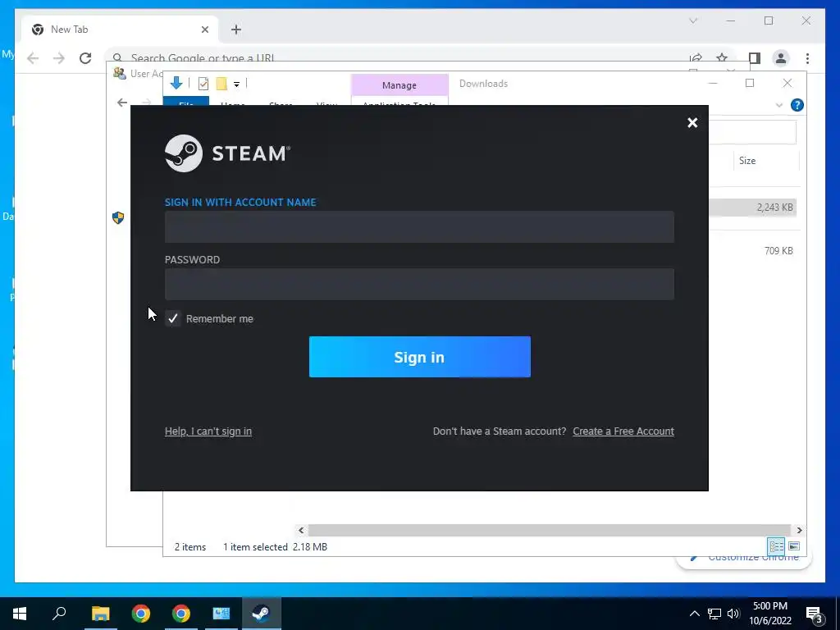Image resolution: width=840 pixels, height=630 pixels.
Task: Open Chrome tab search dropdown chevron
Action: (692, 21)
